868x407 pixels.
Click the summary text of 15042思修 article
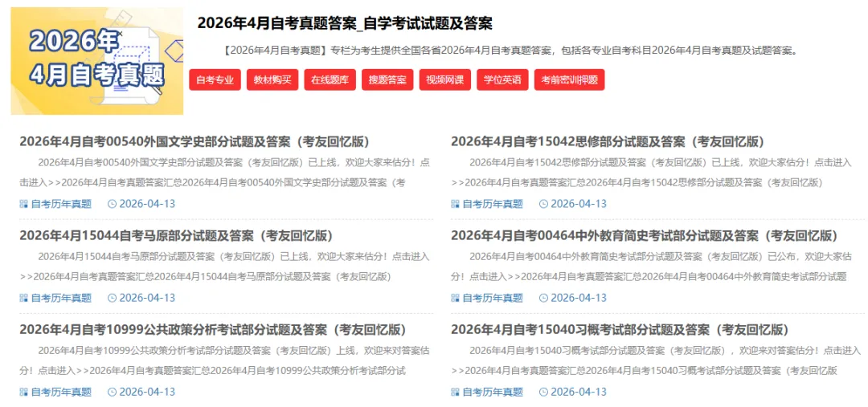click(651, 173)
